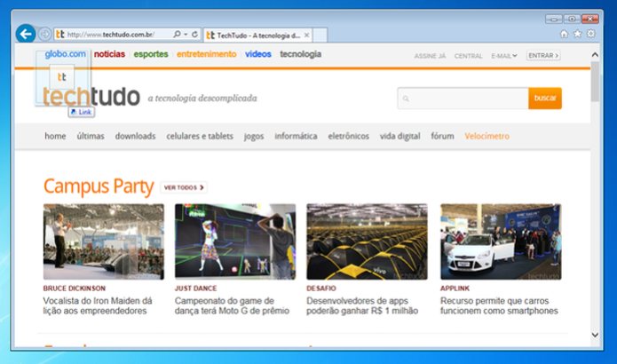Click the site search input field

[463, 99]
